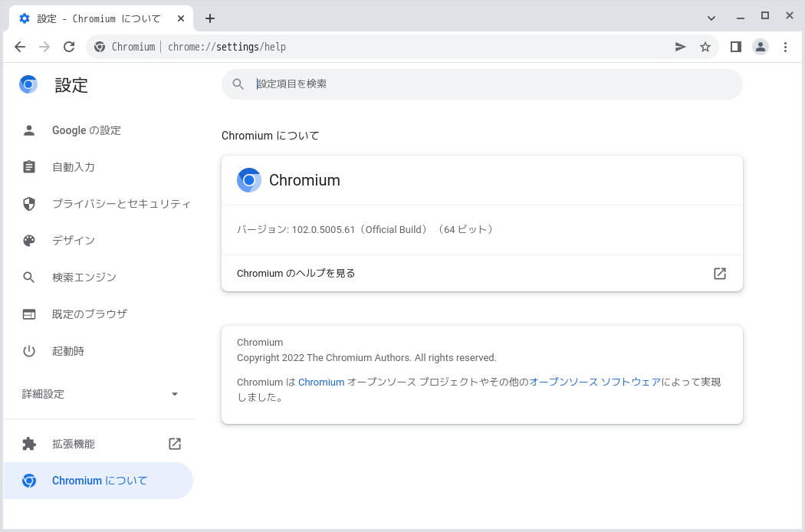The image size is (805, 532).
Task: Open the tab search chevron in title bar
Action: coord(711,18)
